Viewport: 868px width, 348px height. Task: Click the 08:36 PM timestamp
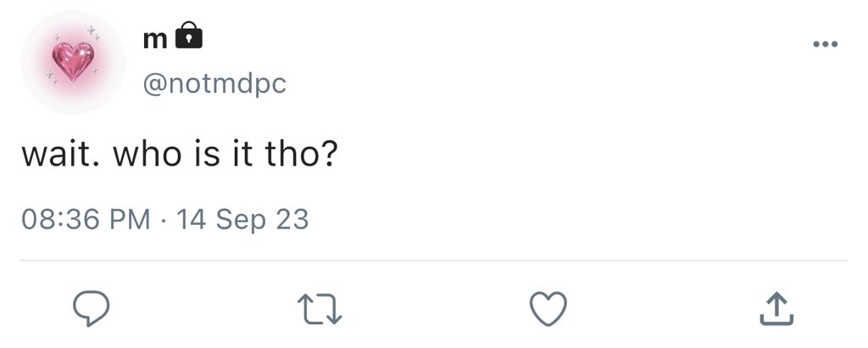coord(86,219)
